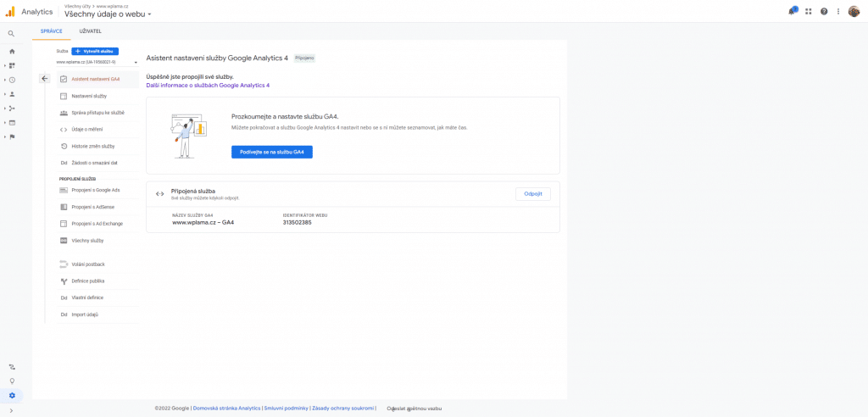This screenshot has height=417, width=868.
Task: Open Import údajů
Action: (x=98, y=314)
